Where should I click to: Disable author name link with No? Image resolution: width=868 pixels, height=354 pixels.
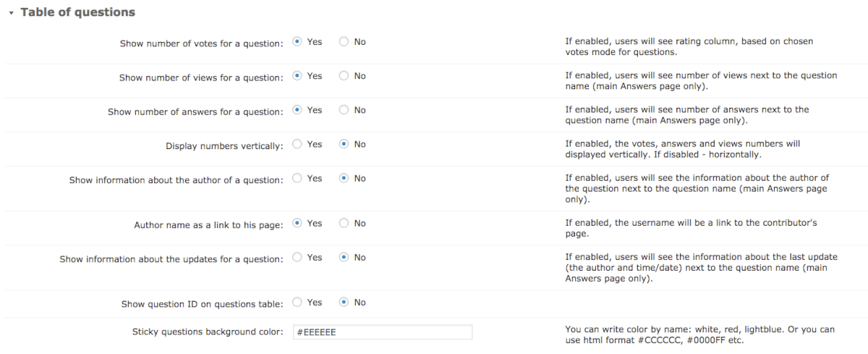click(x=344, y=223)
